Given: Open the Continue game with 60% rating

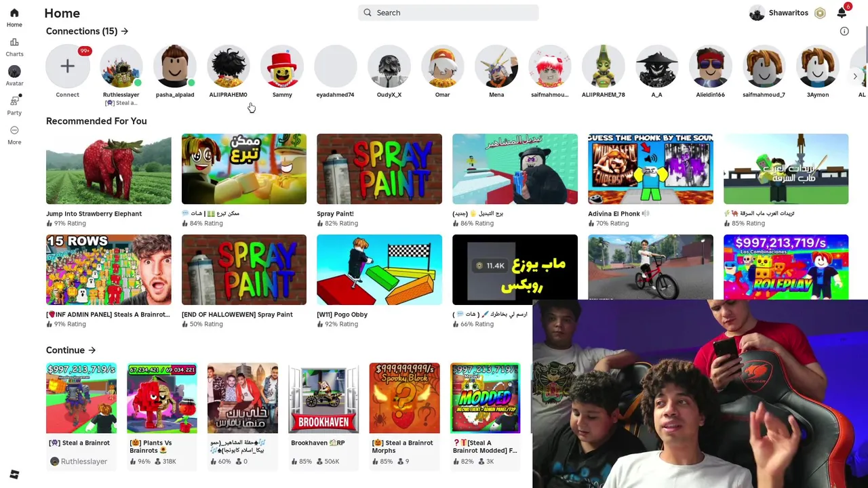Looking at the screenshot, I should (243, 398).
